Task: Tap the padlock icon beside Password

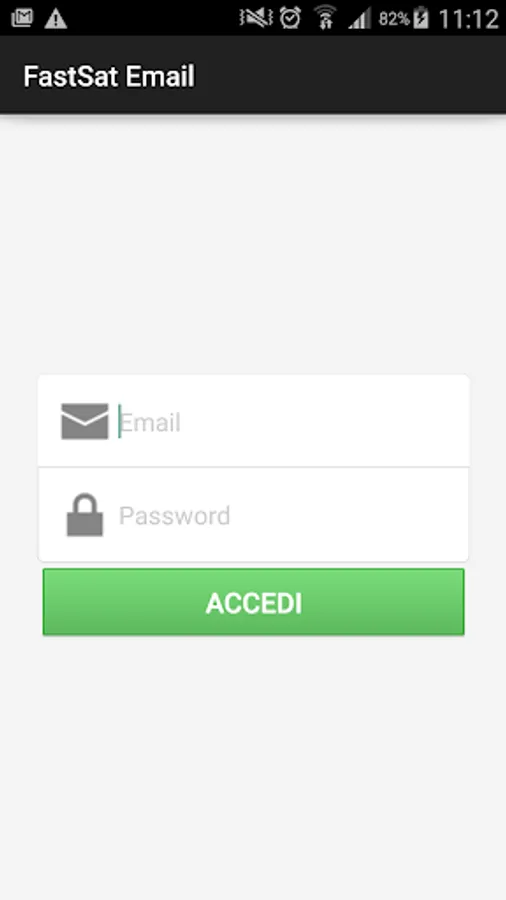Action: pyautogui.click(x=85, y=515)
